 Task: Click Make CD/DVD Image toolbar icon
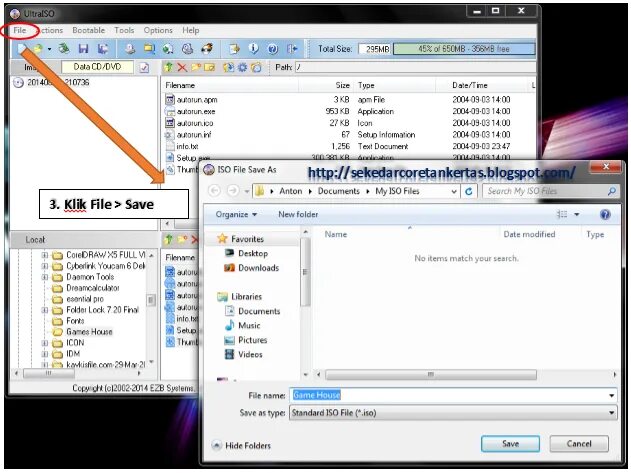[x=130, y=49]
